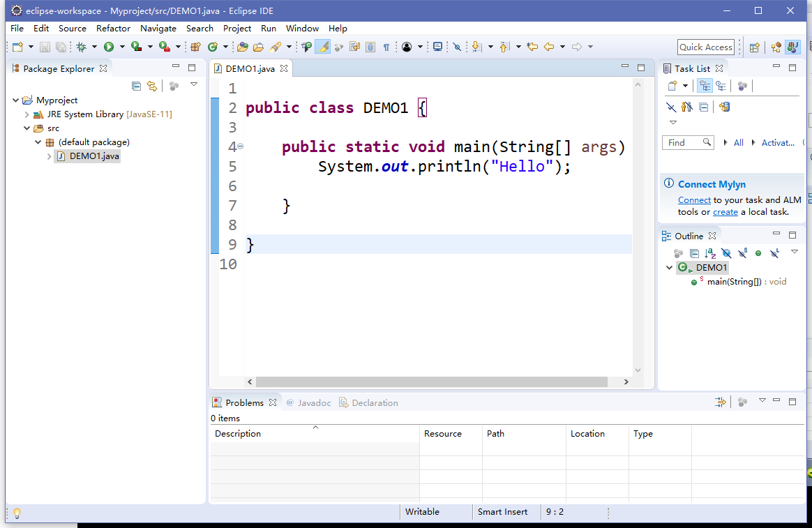Toggle Hide Non-Public Members in Outline

click(758, 253)
